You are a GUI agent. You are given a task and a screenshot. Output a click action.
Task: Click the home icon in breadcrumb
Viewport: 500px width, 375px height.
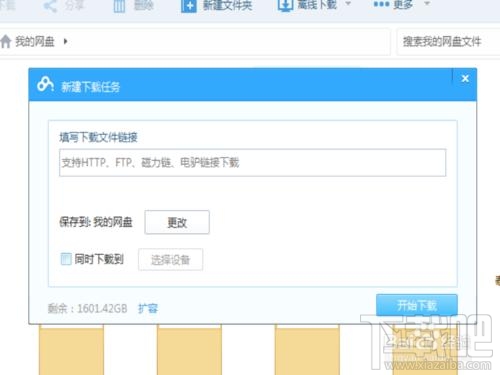click(6, 42)
